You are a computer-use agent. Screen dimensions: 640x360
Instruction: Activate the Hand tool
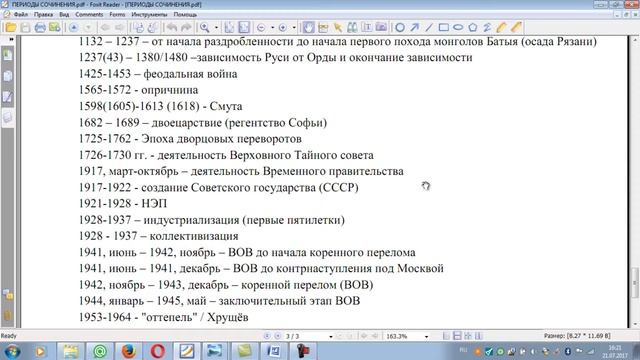tap(309, 27)
